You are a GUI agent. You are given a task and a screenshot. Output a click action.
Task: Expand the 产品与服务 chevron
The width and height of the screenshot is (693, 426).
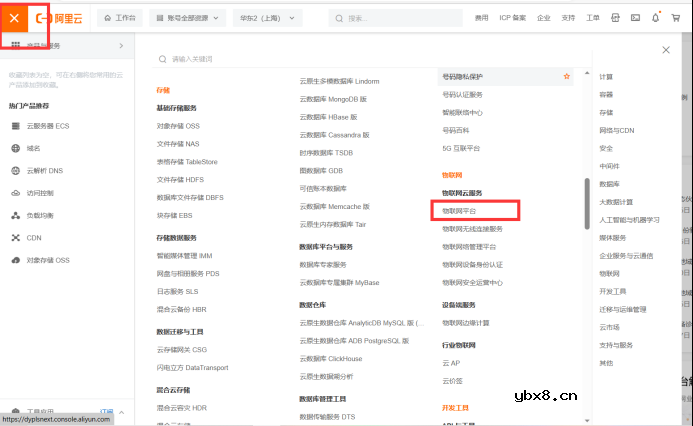(x=122, y=46)
